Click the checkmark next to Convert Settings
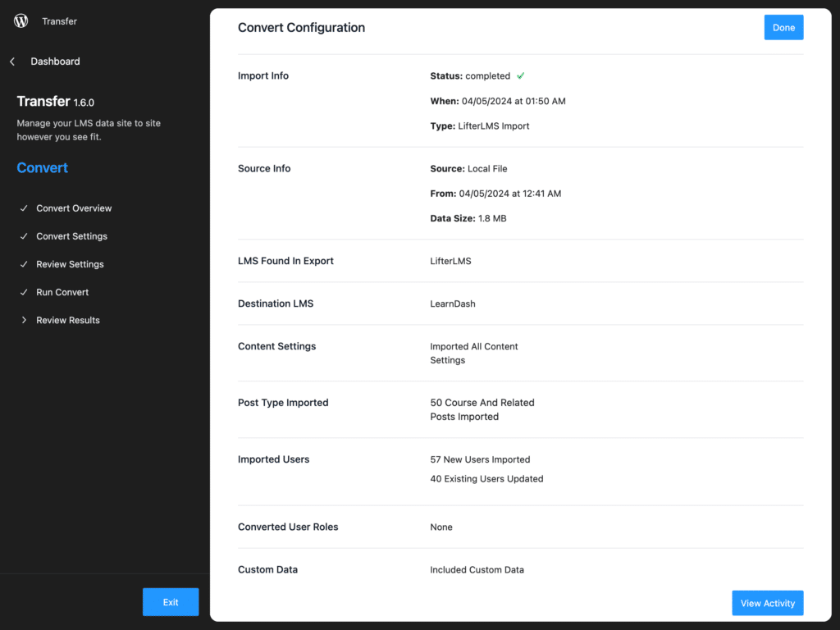The width and height of the screenshot is (840, 630). [x=24, y=236]
